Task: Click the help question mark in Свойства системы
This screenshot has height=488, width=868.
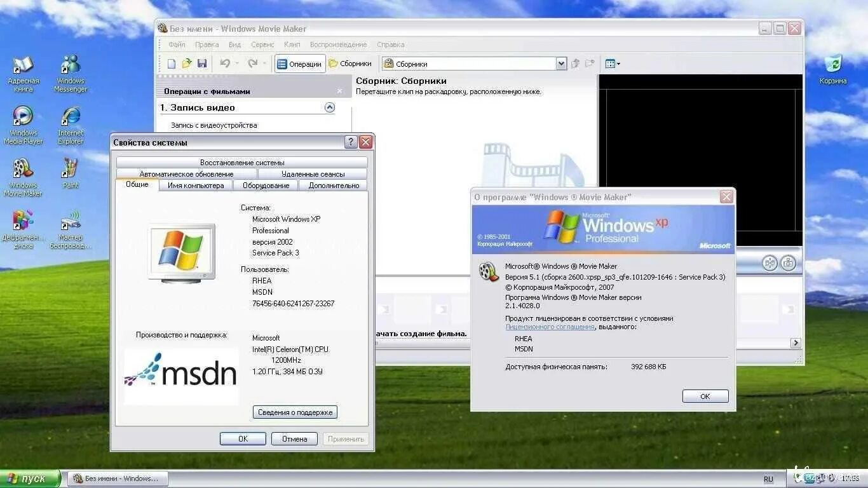Action: point(351,142)
